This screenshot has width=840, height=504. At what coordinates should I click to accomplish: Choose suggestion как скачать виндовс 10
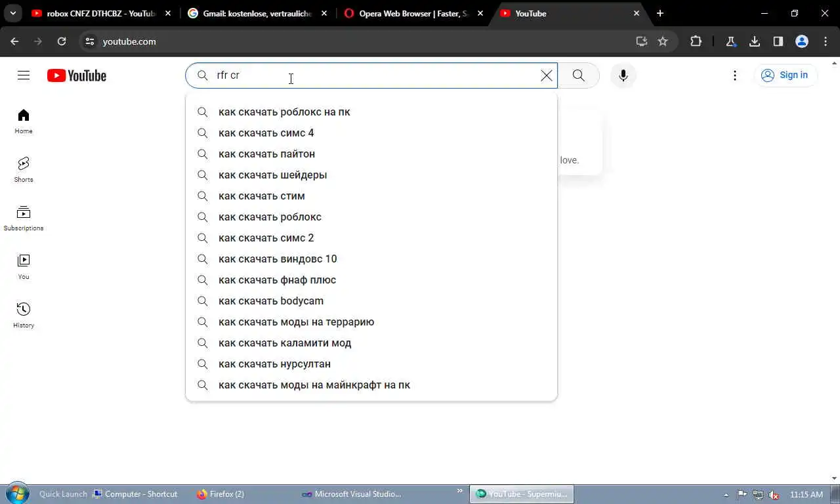(371, 259)
